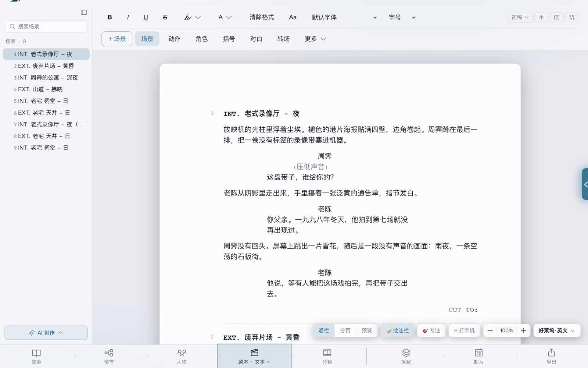Image resolution: width=588 pixels, height=368 pixels.
Task: Collapse the scene sidebar panel
Action: 84,13
